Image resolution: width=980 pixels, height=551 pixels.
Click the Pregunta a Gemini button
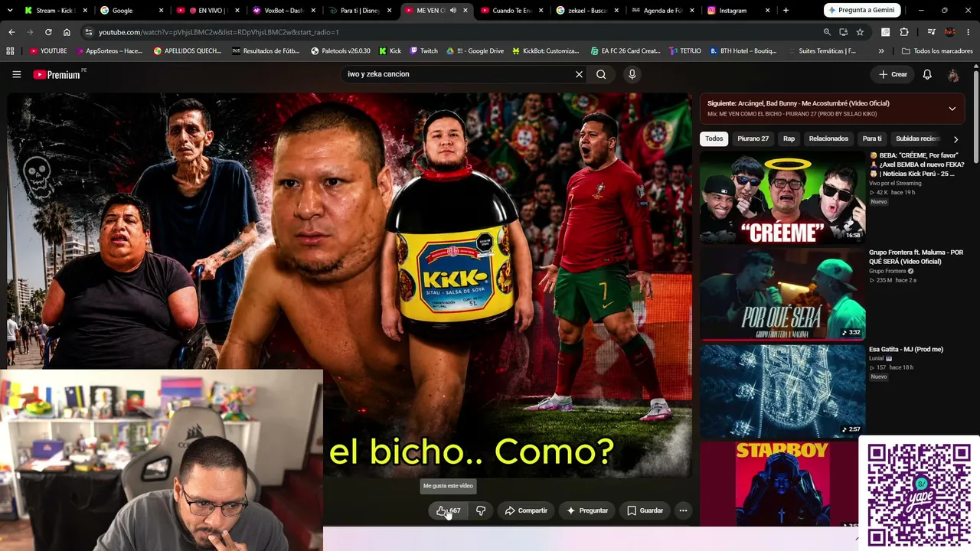pos(861,11)
